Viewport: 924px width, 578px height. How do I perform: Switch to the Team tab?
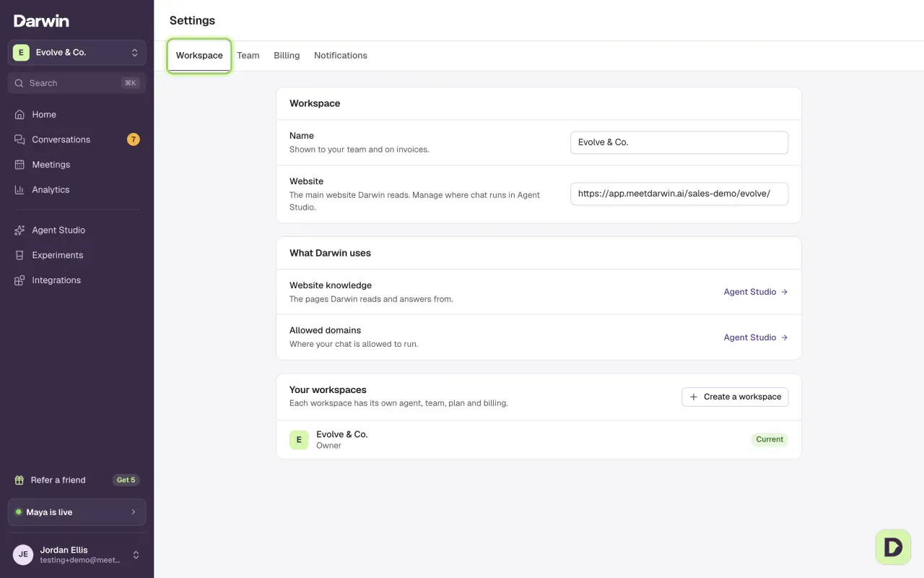(x=248, y=56)
